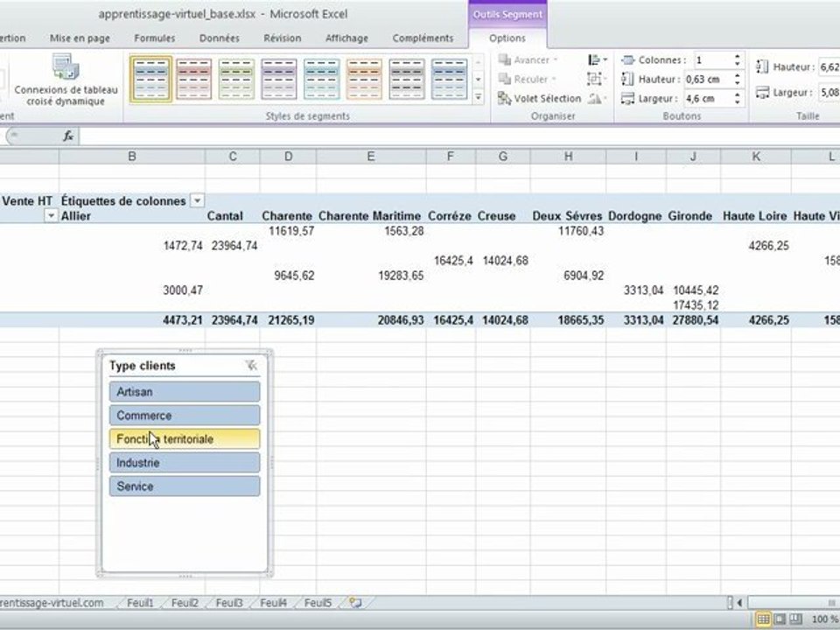Viewport: 840px width, 630px height.
Task: Select the Service slicer button
Action: [185, 486]
